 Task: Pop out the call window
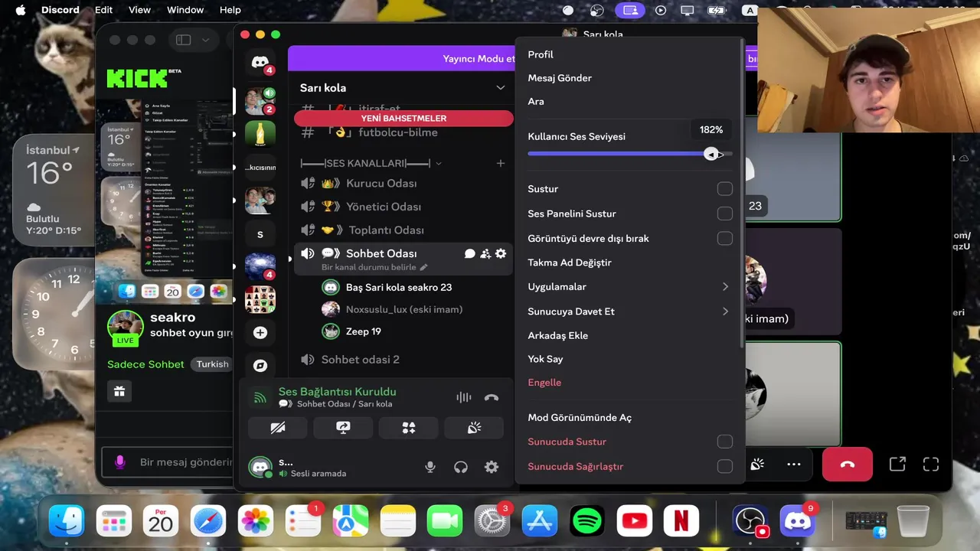[897, 464]
